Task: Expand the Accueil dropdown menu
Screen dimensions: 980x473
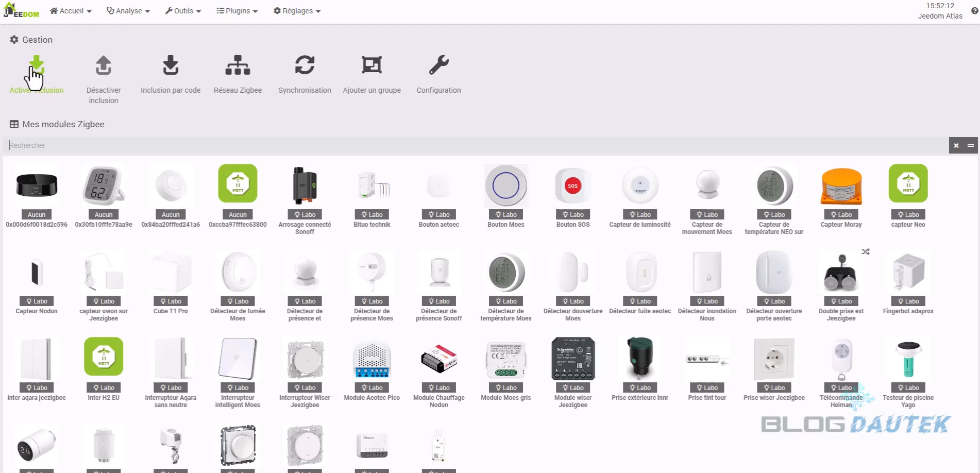Action: pos(71,11)
